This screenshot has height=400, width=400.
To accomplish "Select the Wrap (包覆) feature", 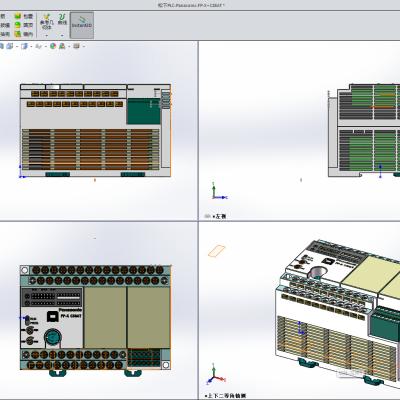I will coord(23,16).
